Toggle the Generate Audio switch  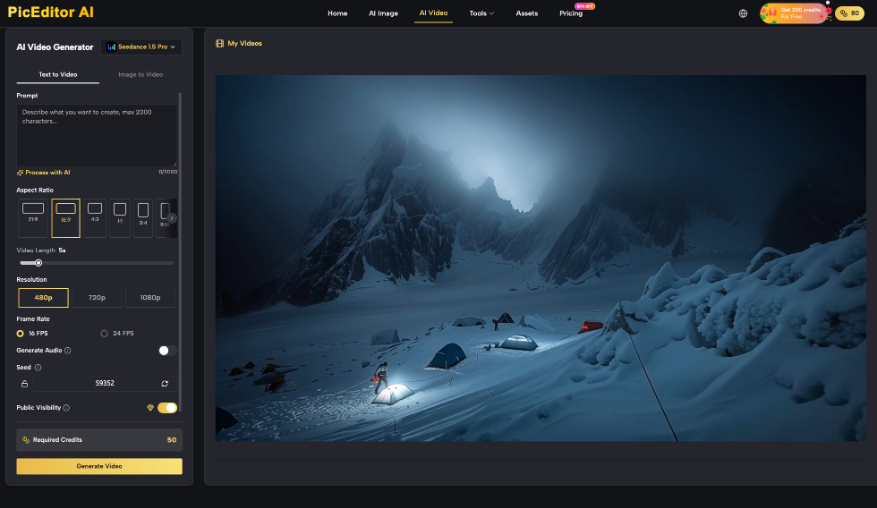tap(167, 351)
